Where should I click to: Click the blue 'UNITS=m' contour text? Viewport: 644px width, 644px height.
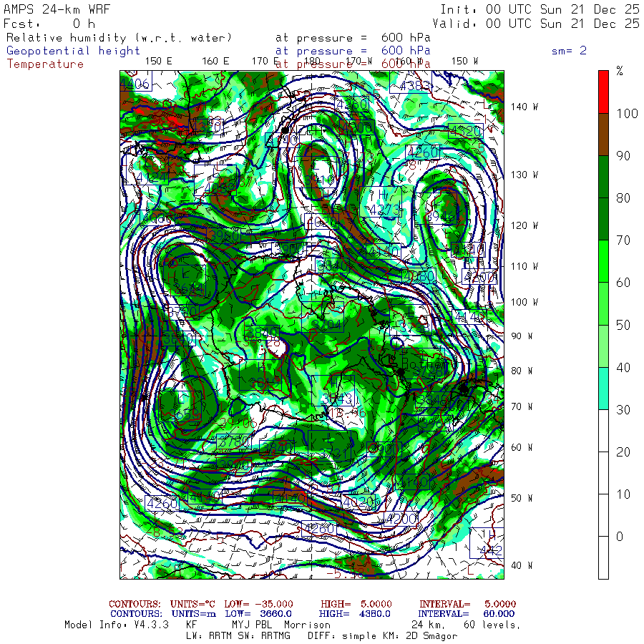(x=194, y=614)
